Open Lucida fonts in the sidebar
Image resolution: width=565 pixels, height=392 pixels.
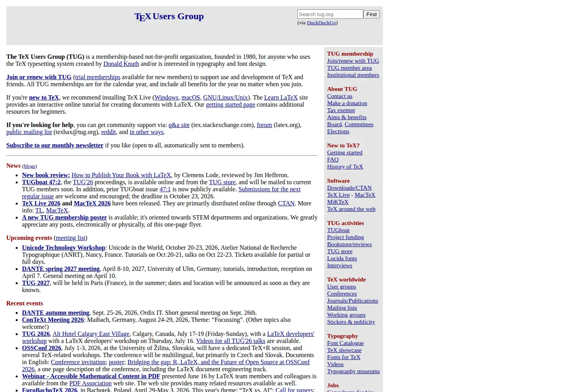pyautogui.click(x=342, y=258)
